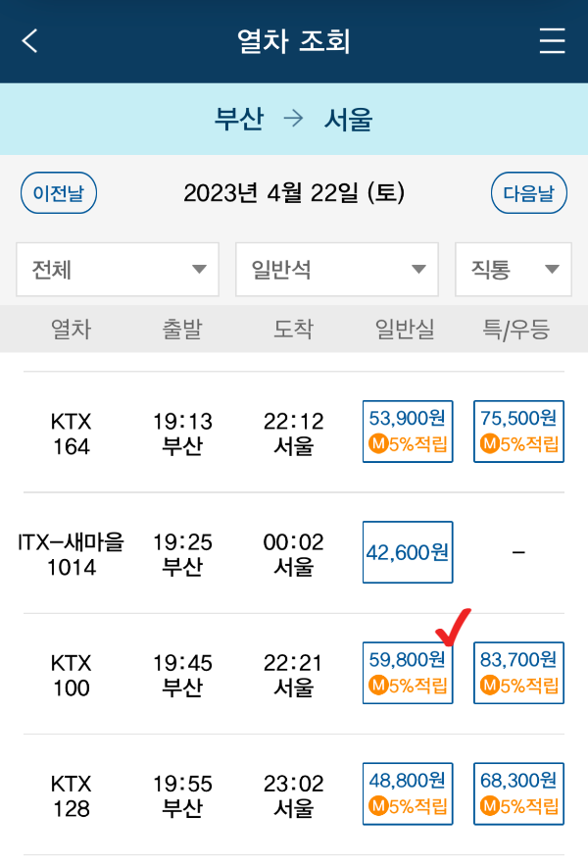The width and height of the screenshot is (588, 868).
Task: Click the 이전날 previous day button
Action: 59,192
